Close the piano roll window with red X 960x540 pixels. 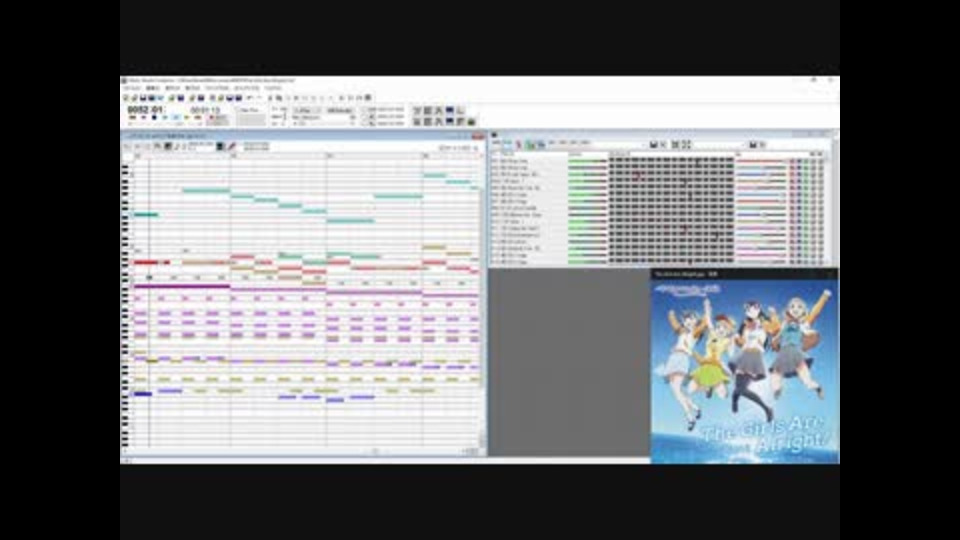pos(478,136)
